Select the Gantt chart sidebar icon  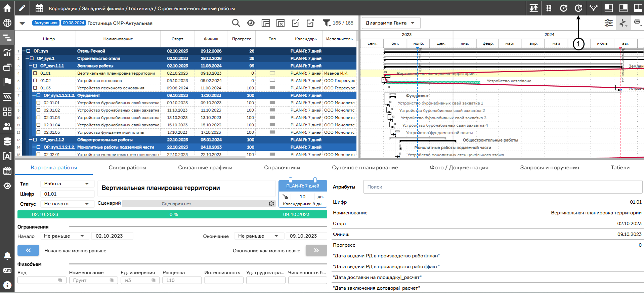(7, 38)
